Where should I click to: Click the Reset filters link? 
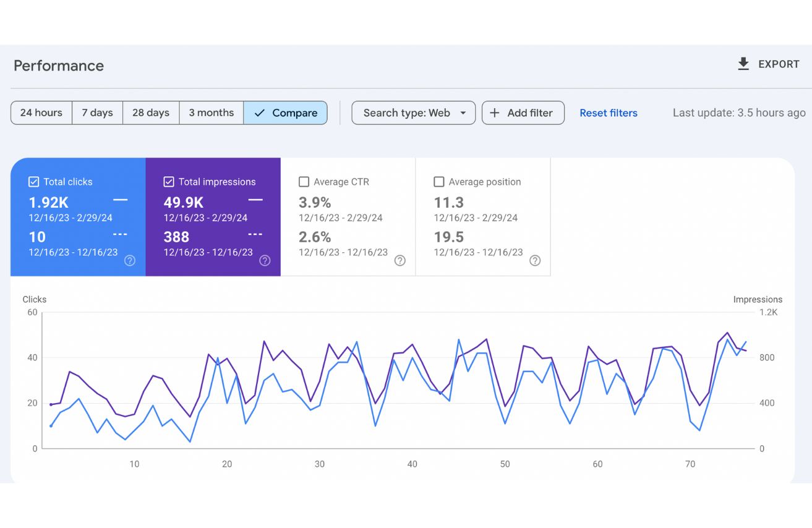coord(608,113)
